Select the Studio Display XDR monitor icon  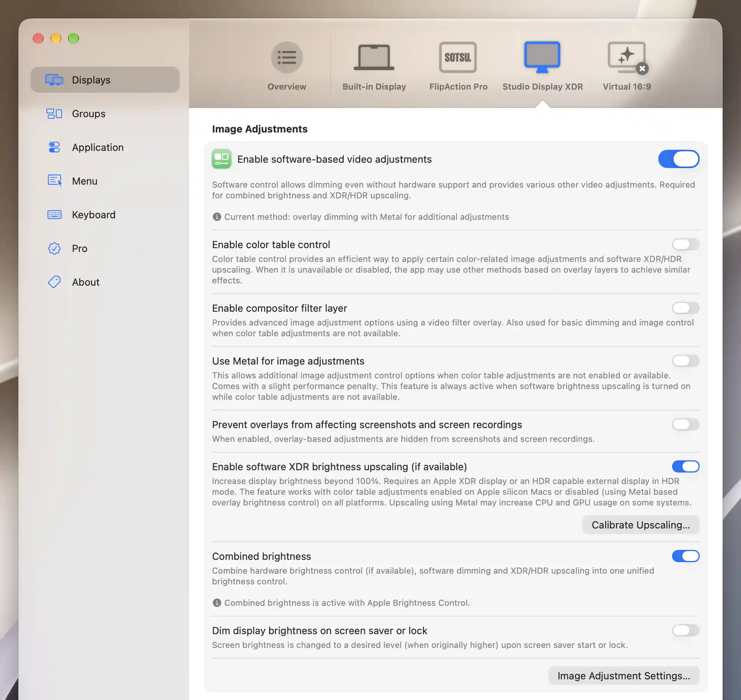542,57
